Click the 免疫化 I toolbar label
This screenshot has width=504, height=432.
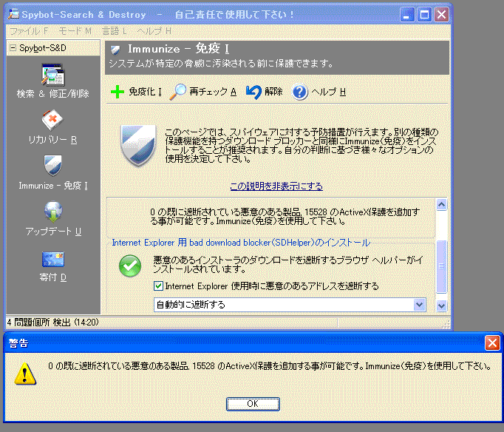point(145,92)
